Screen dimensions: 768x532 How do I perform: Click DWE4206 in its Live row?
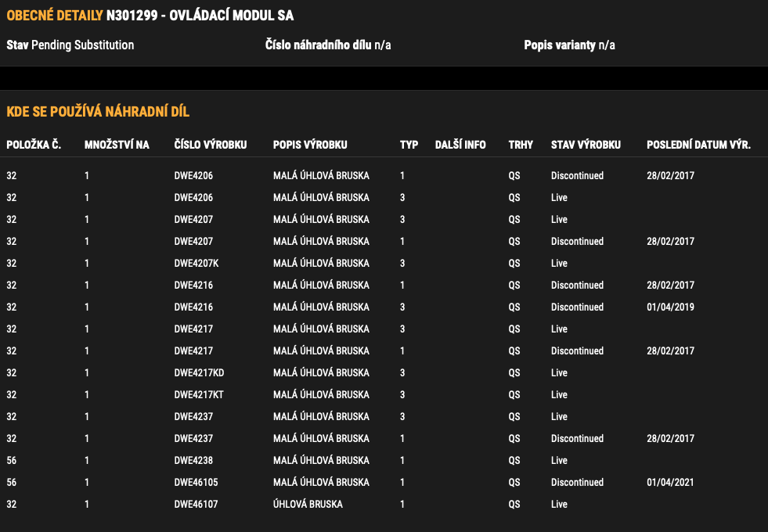click(193, 198)
